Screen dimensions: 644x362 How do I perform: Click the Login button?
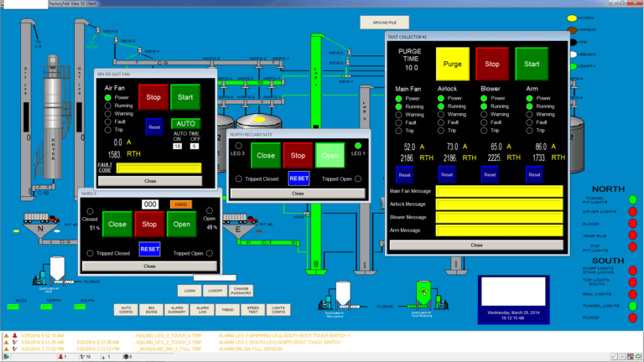pyautogui.click(x=190, y=291)
